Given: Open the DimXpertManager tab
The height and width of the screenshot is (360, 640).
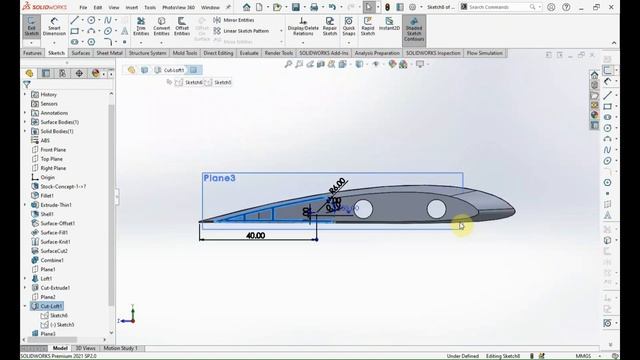Looking at the screenshot, I should point(79,73).
